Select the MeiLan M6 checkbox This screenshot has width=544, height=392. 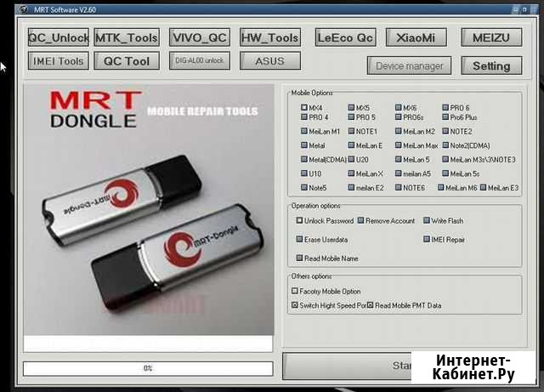(440, 187)
